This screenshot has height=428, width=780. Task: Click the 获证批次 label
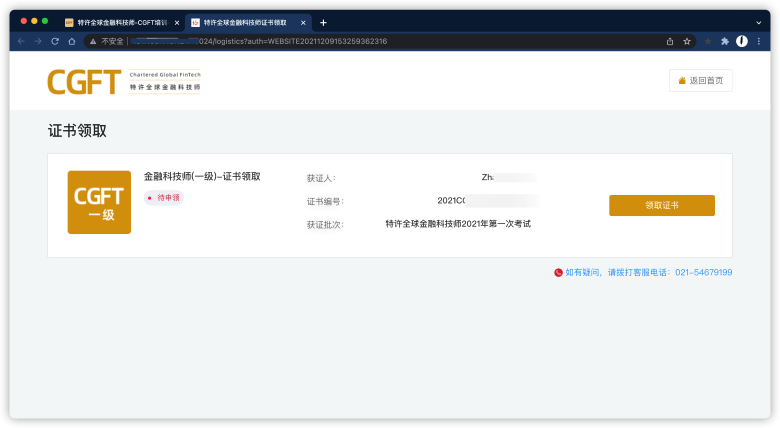point(325,225)
